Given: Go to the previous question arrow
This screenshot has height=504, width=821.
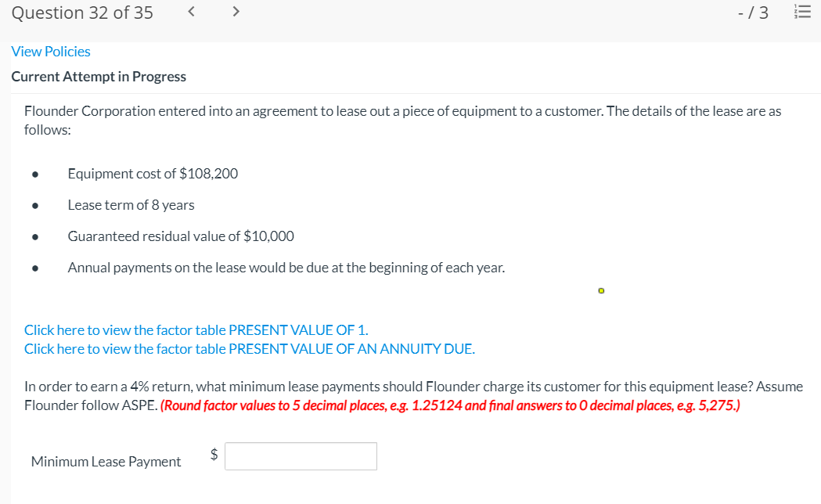Looking at the screenshot, I should pyautogui.click(x=192, y=11).
